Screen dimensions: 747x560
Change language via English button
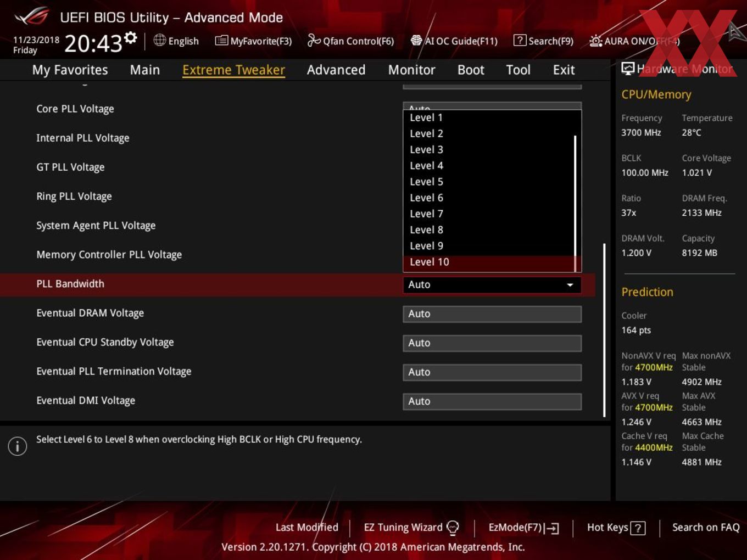pyautogui.click(x=176, y=41)
